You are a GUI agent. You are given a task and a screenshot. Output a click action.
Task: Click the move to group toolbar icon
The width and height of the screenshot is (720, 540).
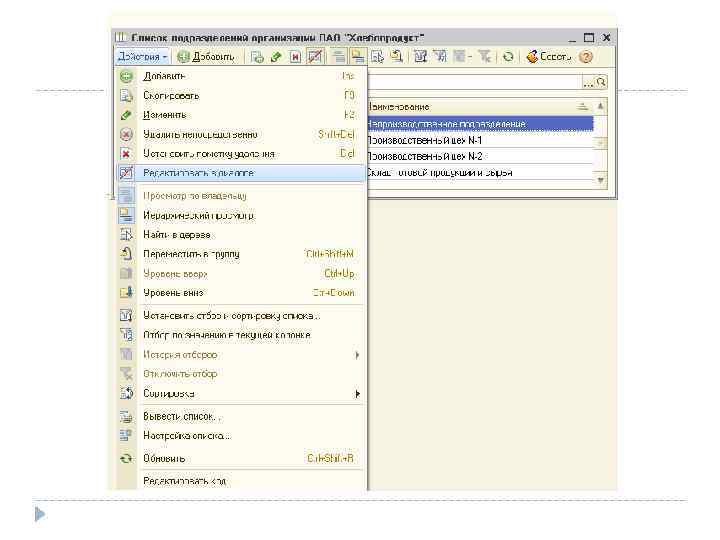click(396, 57)
